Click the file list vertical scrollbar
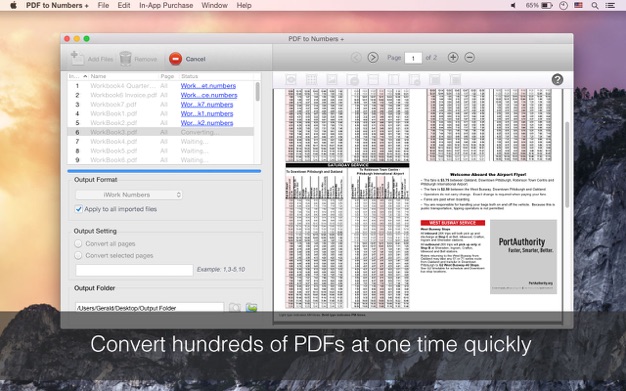Image resolution: width=626 pixels, height=391 pixels. [258, 91]
